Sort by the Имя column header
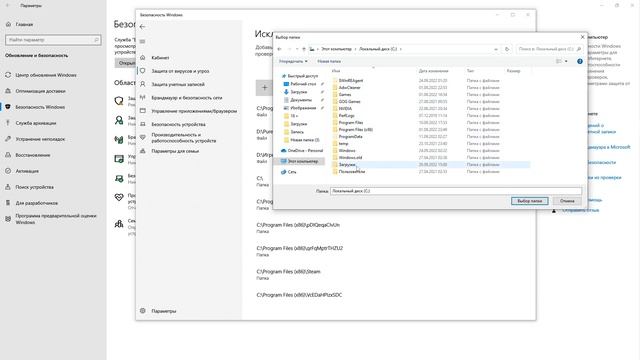Viewport: 640px width, 360px height. 336,71
